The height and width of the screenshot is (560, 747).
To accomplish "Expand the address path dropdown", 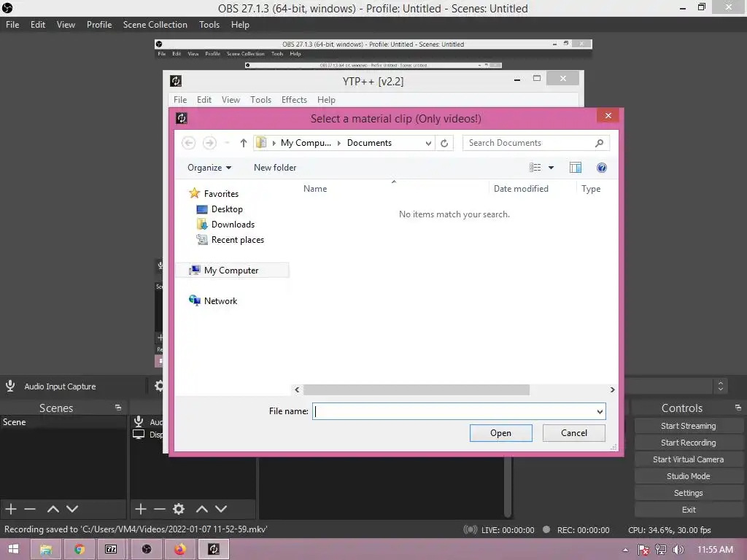I will (x=428, y=143).
